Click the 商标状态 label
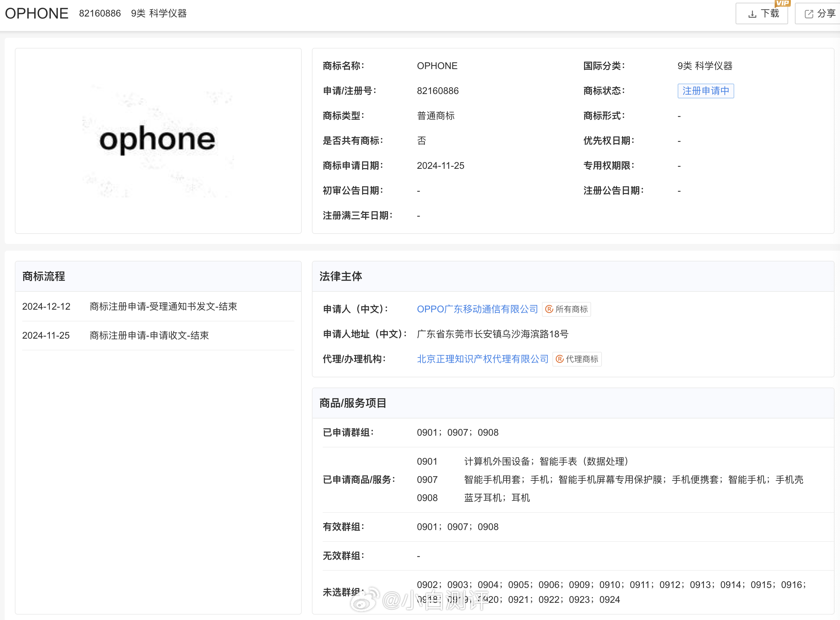 pos(604,91)
